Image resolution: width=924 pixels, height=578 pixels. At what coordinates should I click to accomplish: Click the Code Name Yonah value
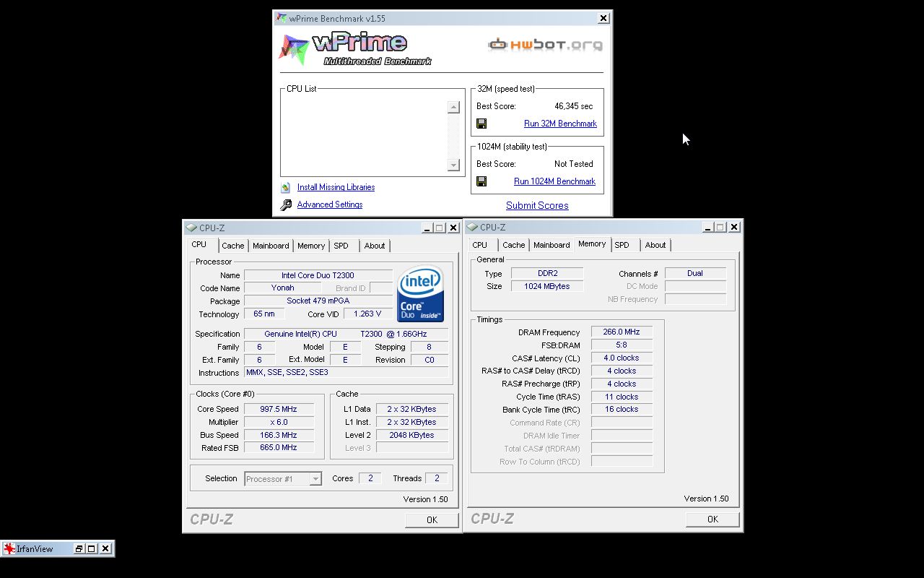pos(282,288)
